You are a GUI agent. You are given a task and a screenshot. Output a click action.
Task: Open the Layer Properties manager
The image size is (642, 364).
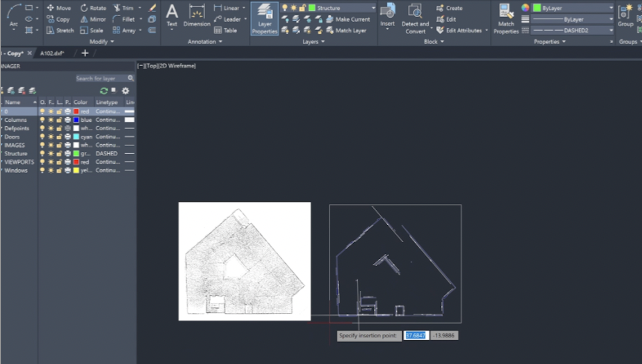[264, 19]
